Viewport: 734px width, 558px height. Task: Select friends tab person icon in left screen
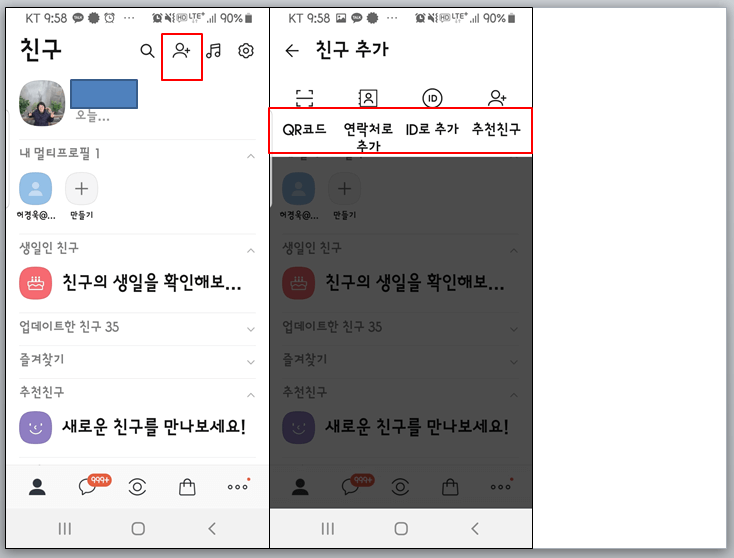coord(37,487)
